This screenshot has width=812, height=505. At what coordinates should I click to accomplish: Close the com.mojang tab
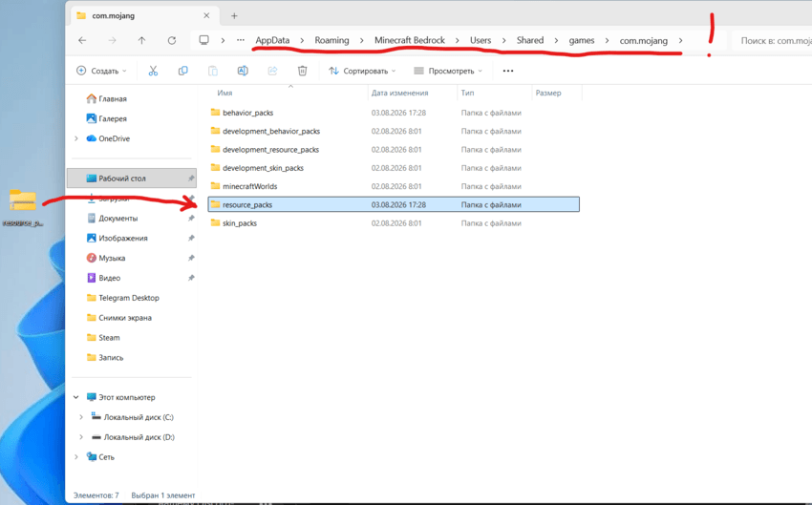206,15
